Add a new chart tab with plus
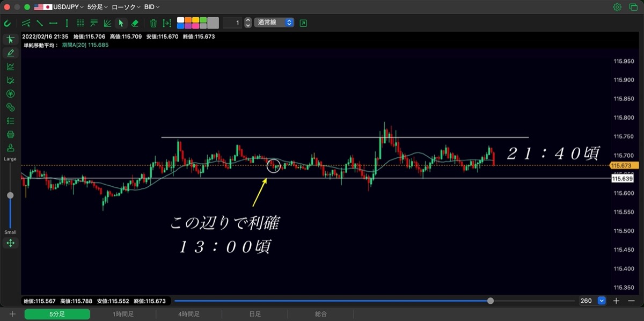The height and width of the screenshot is (321, 644). click(x=12, y=314)
